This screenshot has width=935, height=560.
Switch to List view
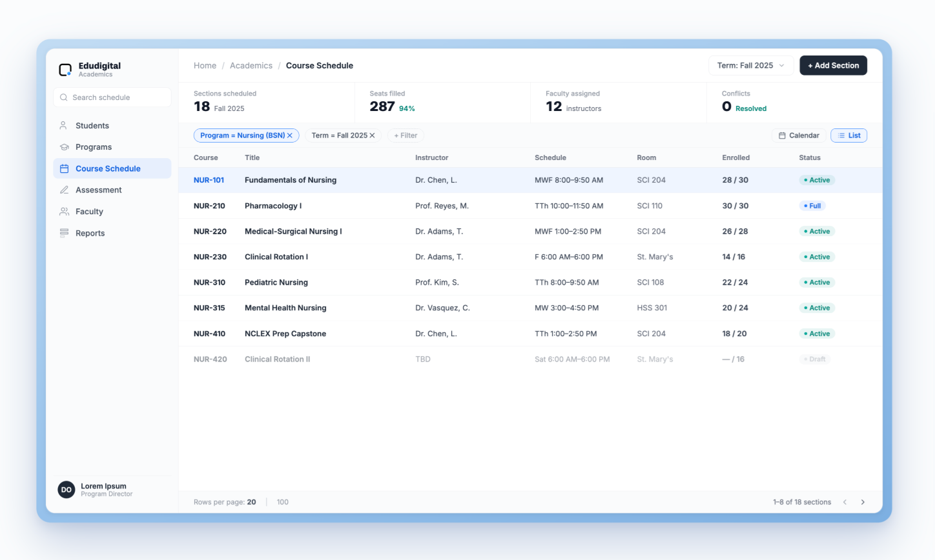tap(848, 135)
